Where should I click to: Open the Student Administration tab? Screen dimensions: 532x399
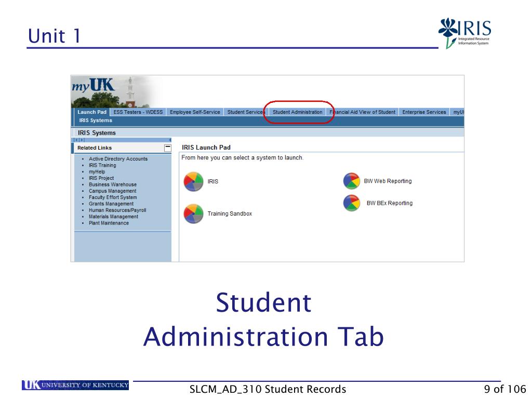tap(298, 112)
